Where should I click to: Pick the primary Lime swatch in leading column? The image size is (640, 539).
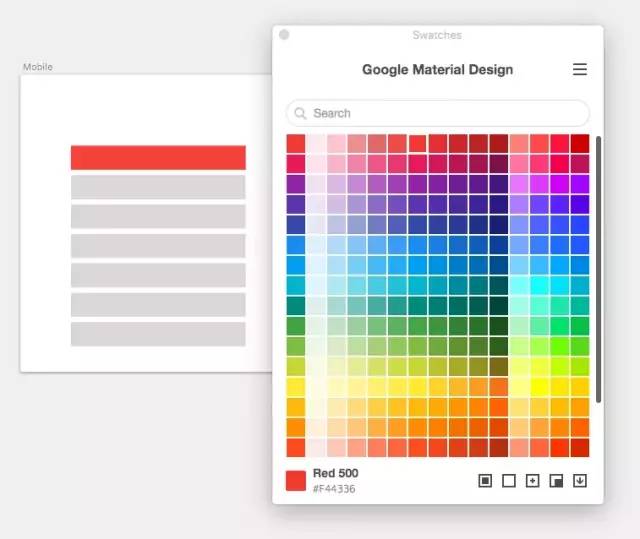pos(296,367)
